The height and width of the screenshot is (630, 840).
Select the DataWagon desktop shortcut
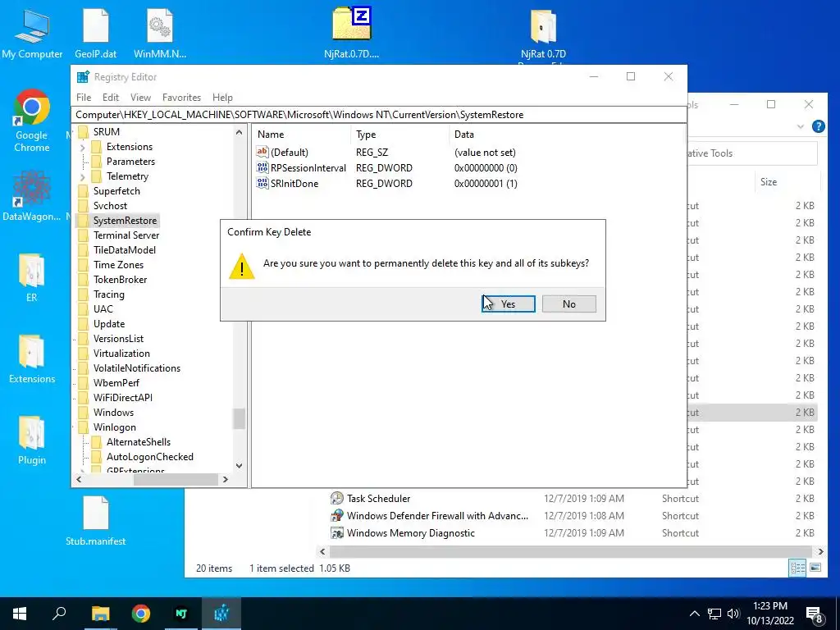coord(32,195)
